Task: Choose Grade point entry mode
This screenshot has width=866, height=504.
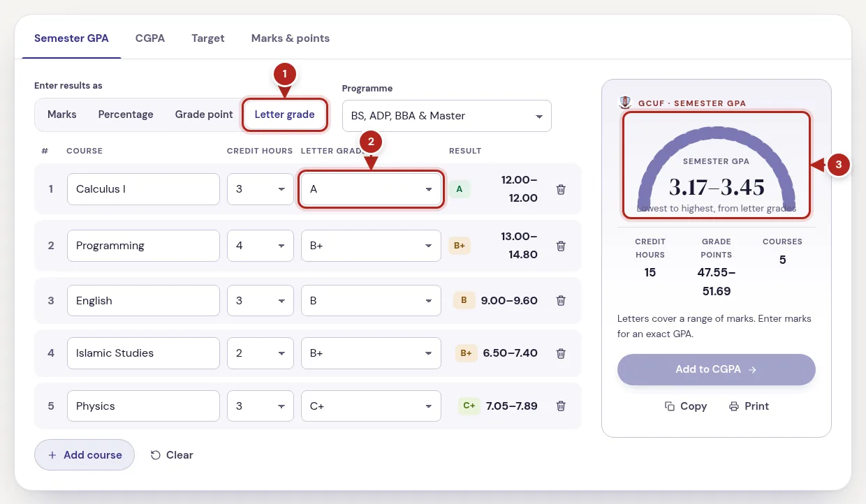Action: point(204,114)
